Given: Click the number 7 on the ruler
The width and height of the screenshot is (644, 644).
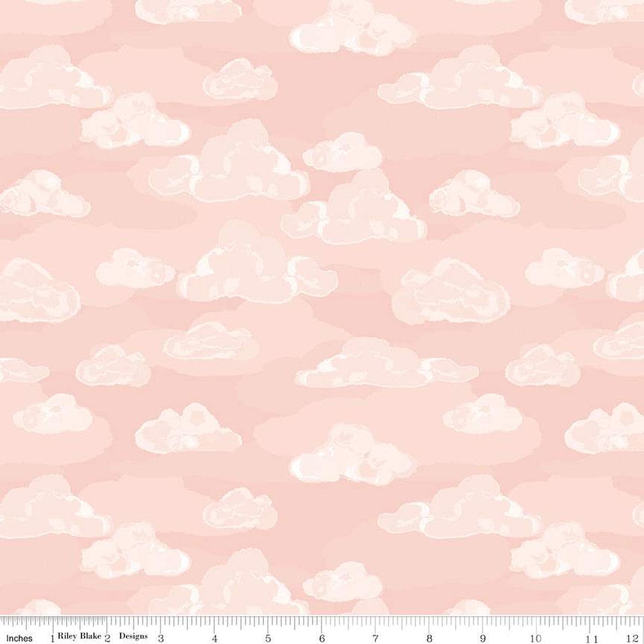Looking at the screenshot, I should [375, 638].
